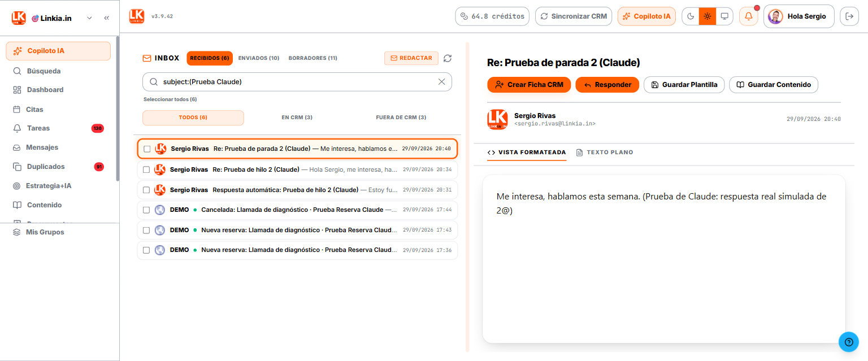Screen dimensions: 868x361
Task: Switch to dark mode moon icon
Action: click(691, 16)
